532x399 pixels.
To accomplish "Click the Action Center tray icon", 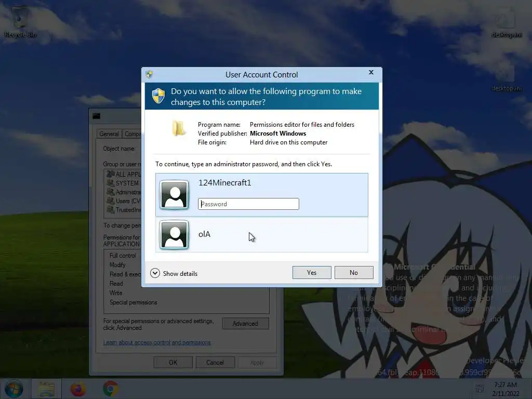I will tap(480, 389).
